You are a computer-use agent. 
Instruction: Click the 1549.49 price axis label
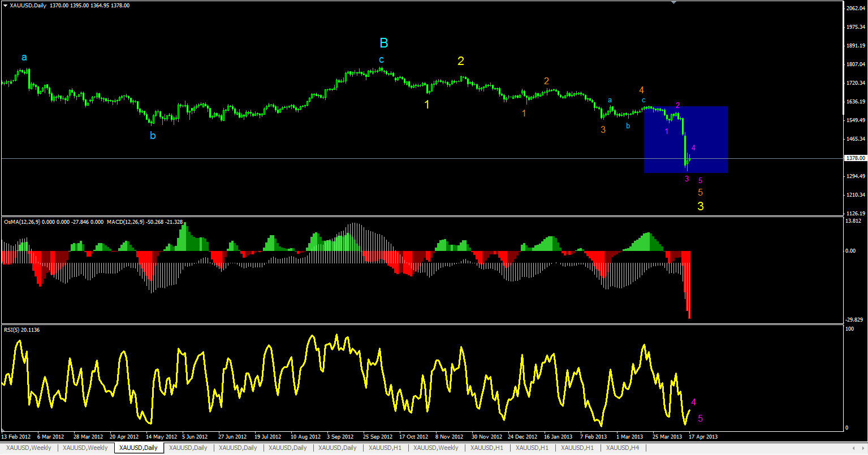[856, 120]
